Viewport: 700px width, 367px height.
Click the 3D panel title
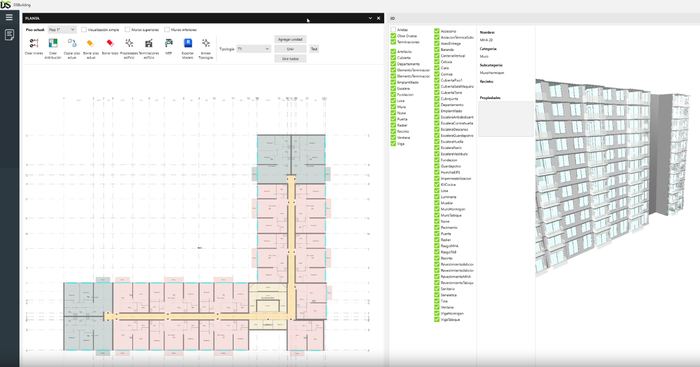[x=392, y=18]
